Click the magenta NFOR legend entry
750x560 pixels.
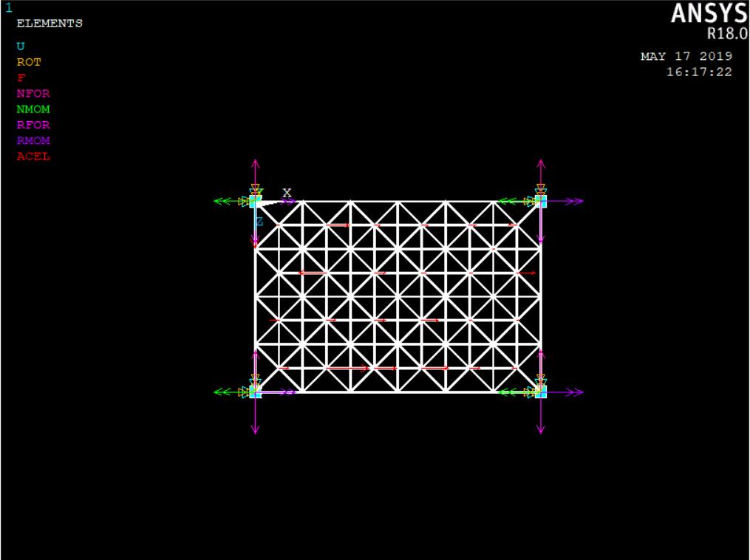pos(33,94)
